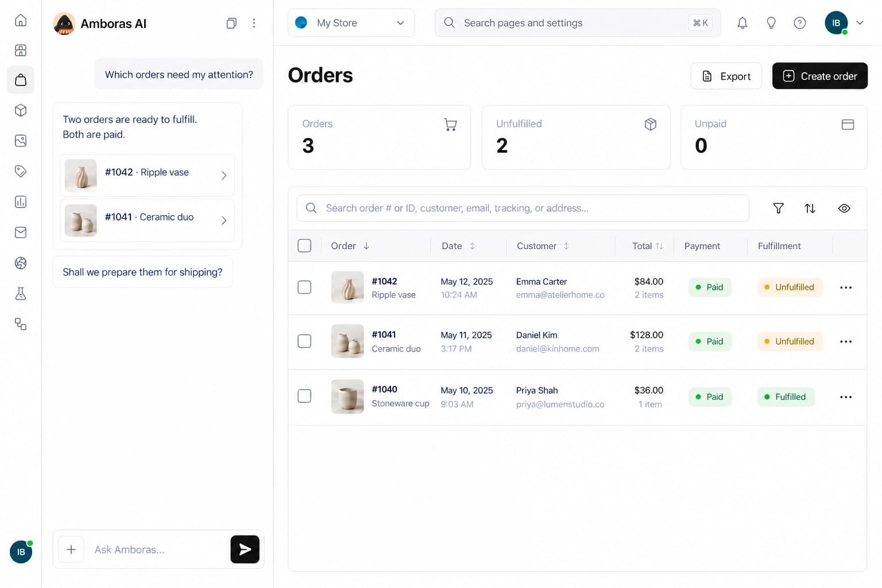Open the lab flask icon in sidebar

click(x=21, y=293)
